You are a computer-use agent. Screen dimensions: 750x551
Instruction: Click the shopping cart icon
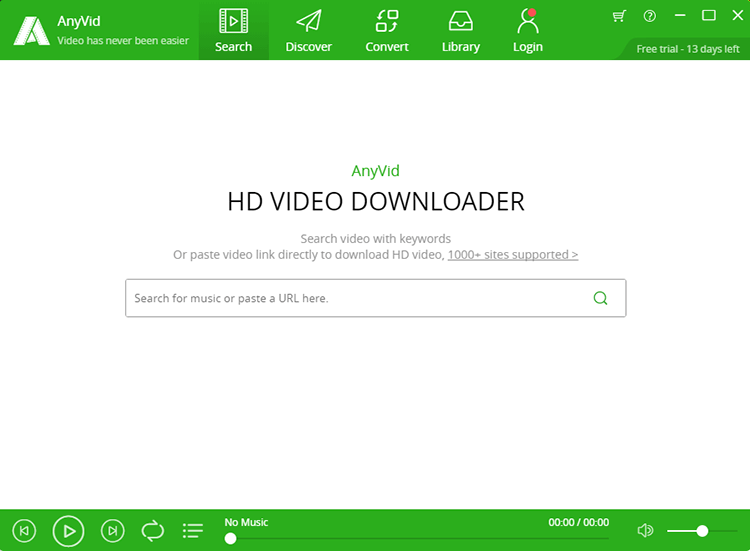(619, 16)
